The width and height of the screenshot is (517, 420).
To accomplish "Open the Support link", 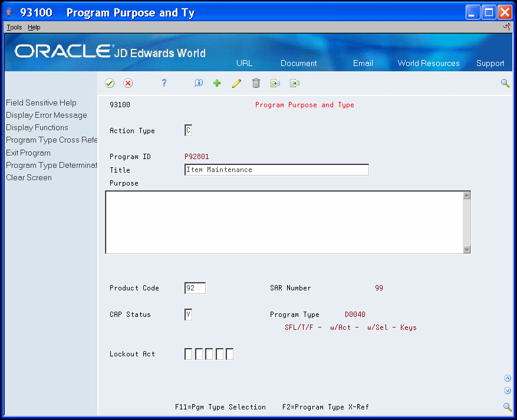I will 490,63.
